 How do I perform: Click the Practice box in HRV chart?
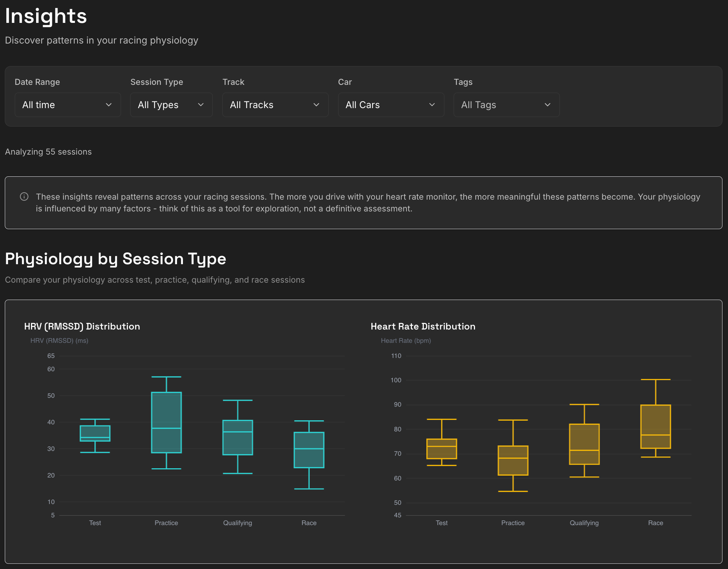coord(166,423)
